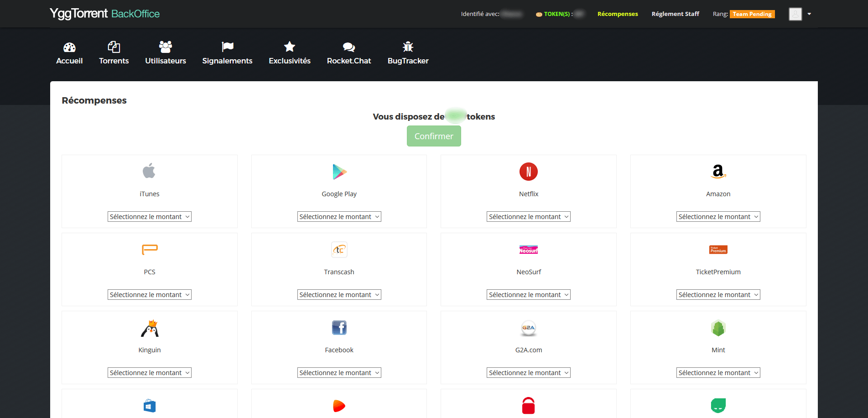The image size is (868, 418).
Task: Click the green Confirmer button
Action: tap(434, 136)
